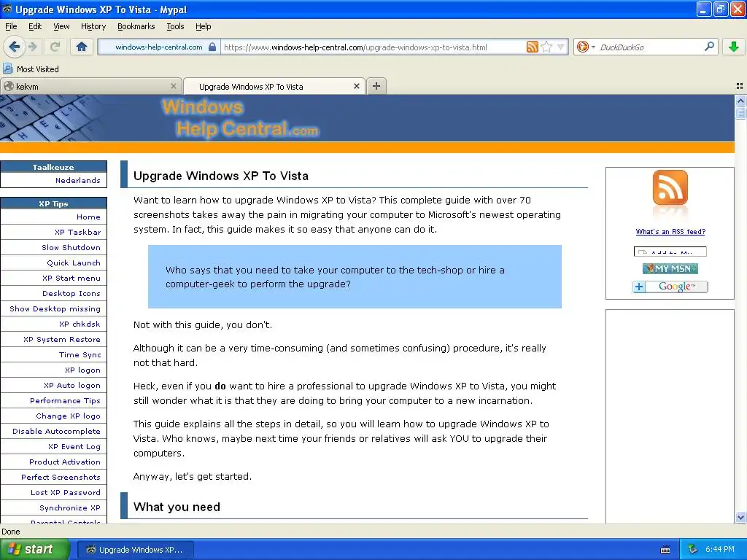747x560 pixels.
Task: Open the View menu
Action: [61, 27]
